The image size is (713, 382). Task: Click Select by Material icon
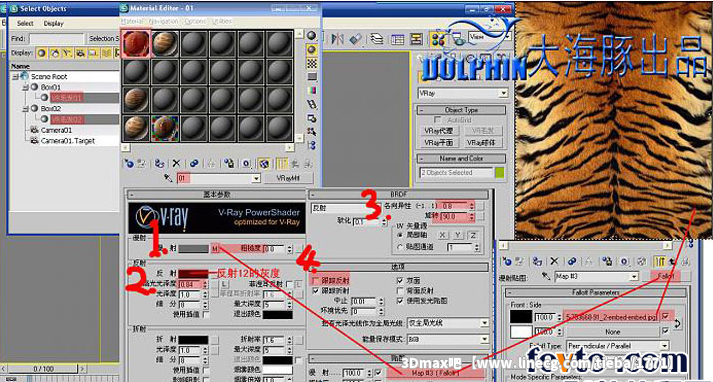pyautogui.click(x=312, y=132)
